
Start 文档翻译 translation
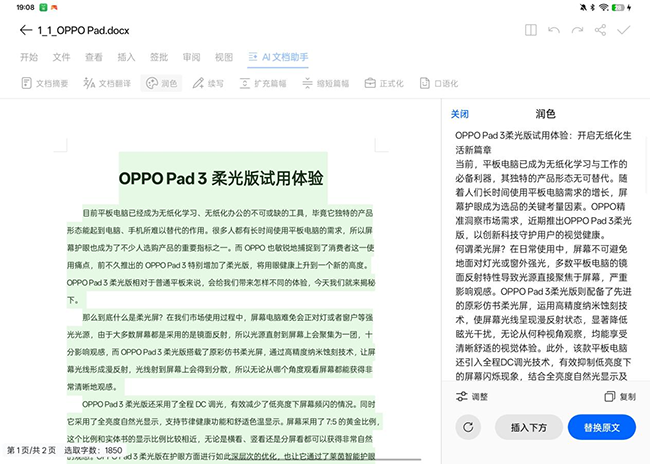[107, 83]
